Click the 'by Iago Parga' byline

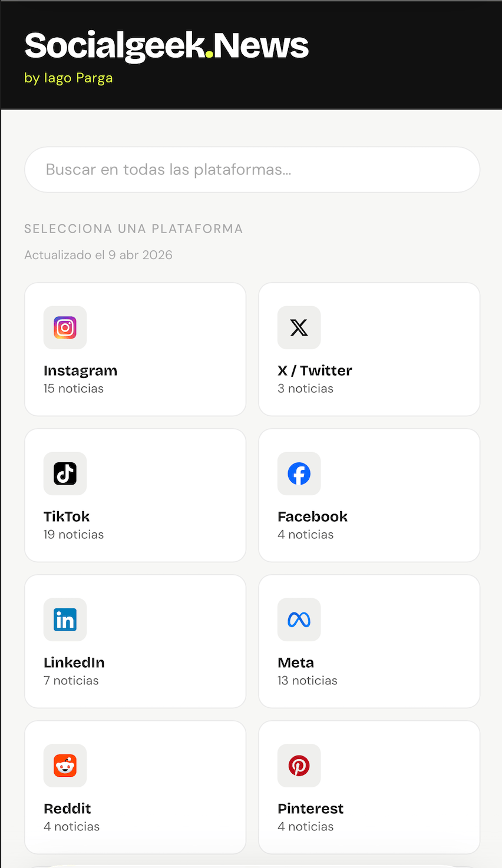tap(68, 78)
